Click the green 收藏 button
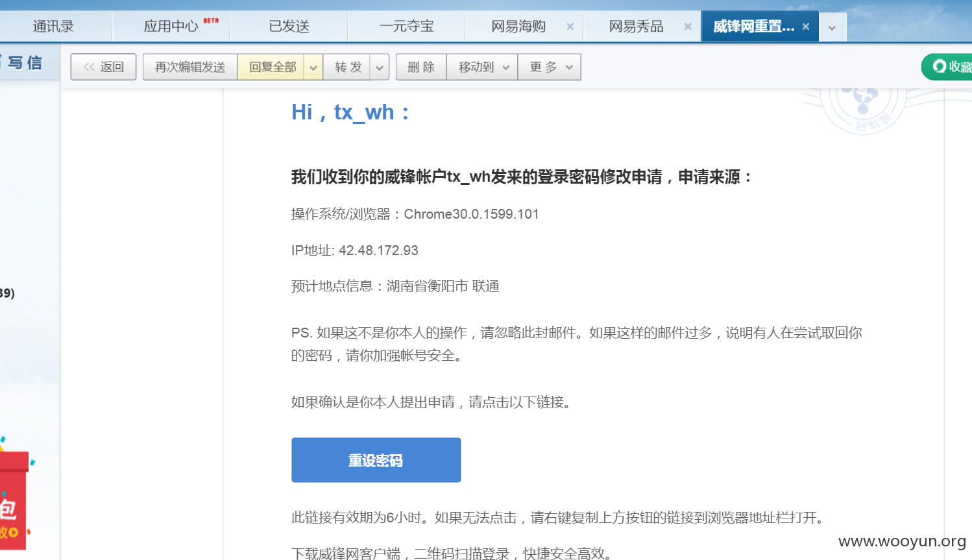 point(947,67)
